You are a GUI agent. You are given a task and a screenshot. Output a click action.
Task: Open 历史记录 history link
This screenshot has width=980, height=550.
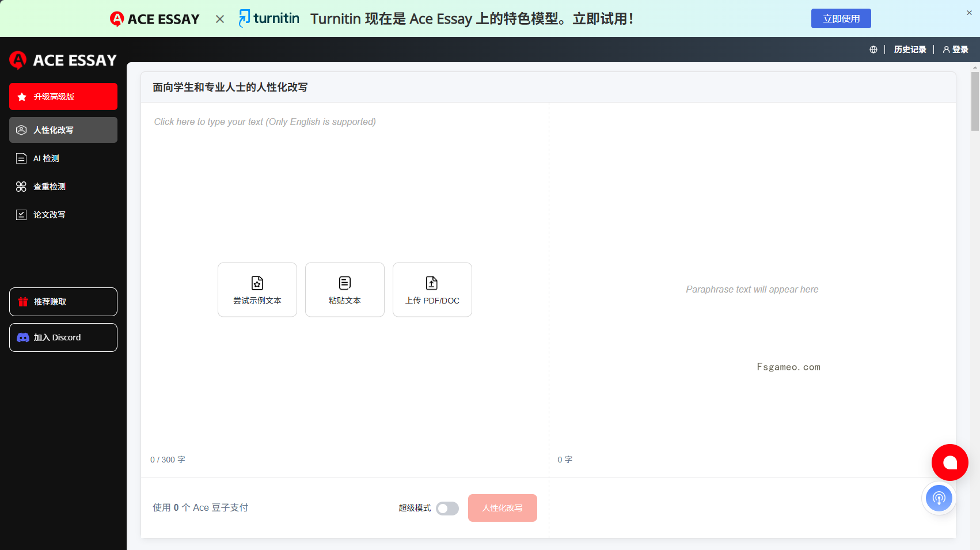pyautogui.click(x=910, y=50)
